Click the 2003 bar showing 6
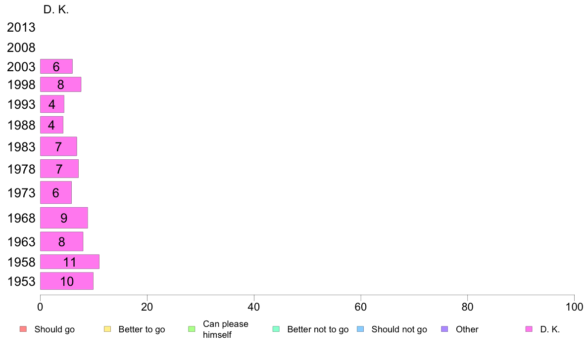 pyautogui.click(x=56, y=66)
